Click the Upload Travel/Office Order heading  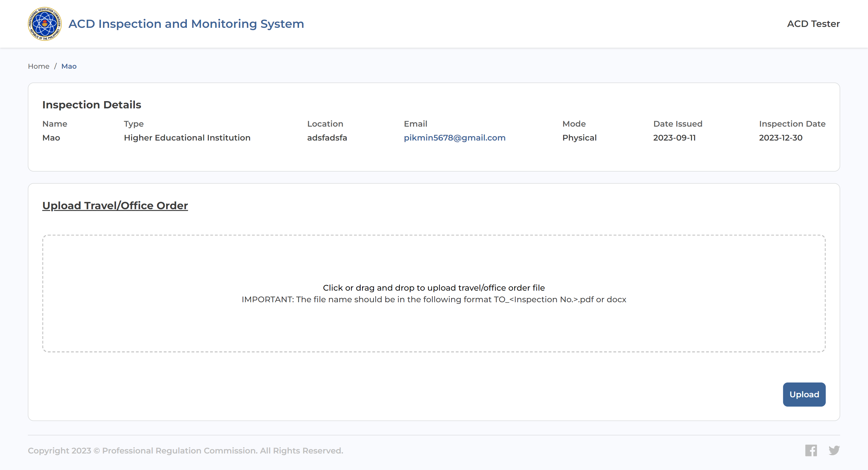point(115,206)
